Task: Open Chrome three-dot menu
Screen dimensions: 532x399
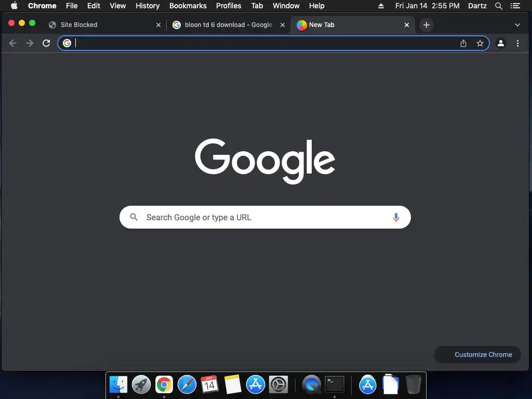Action: click(517, 43)
